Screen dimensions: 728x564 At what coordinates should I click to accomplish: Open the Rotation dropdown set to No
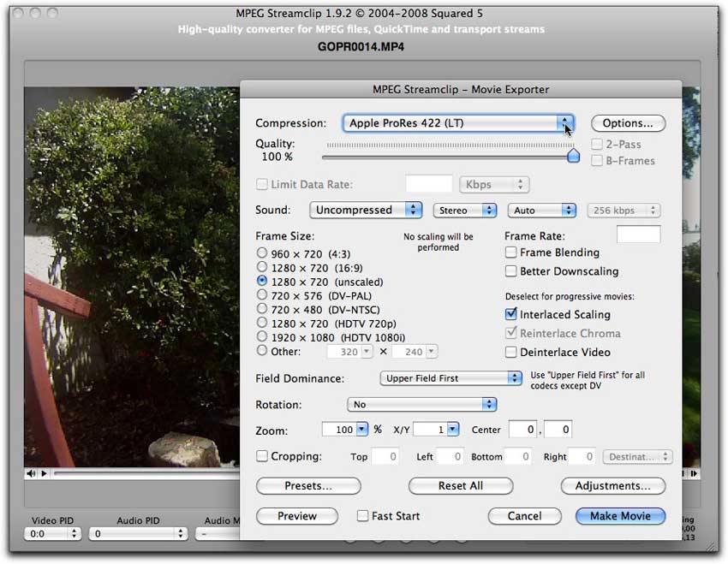(422, 405)
